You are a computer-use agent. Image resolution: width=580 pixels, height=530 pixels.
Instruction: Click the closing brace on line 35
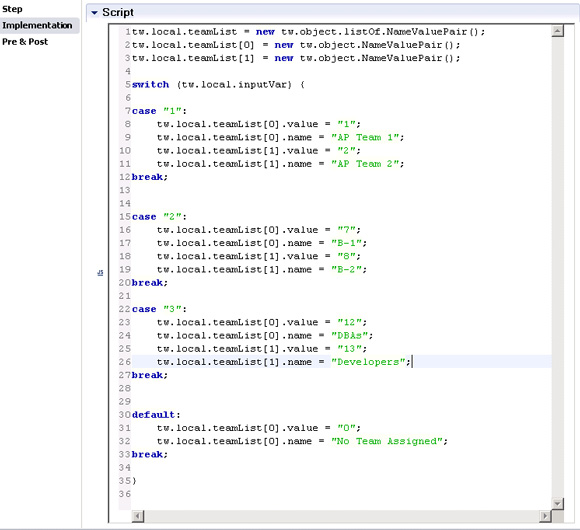pyautogui.click(x=134, y=481)
